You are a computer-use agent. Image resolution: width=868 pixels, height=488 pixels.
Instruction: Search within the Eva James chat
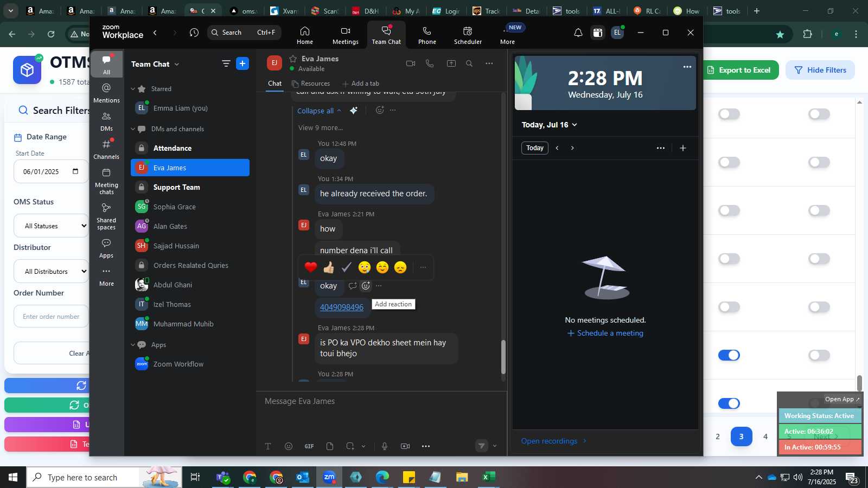pos(469,63)
